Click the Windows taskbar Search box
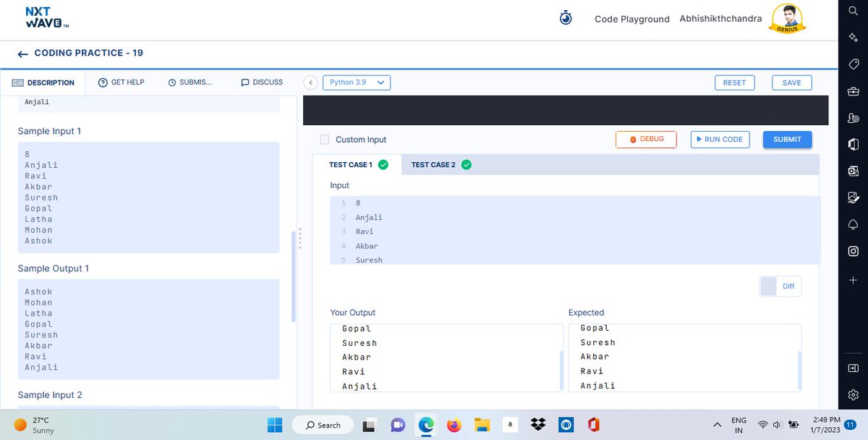Screen dimensions: 868x440 pyautogui.click(x=323, y=425)
